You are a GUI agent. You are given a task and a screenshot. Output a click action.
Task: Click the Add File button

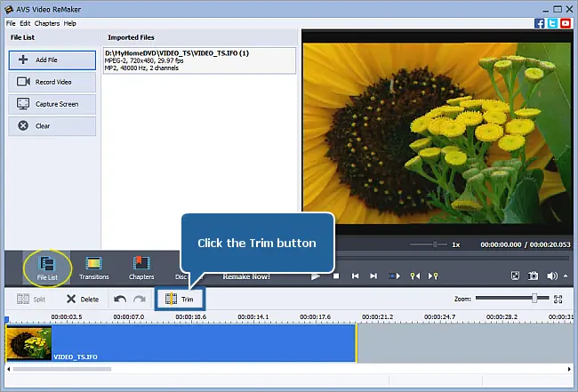(52, 60)
